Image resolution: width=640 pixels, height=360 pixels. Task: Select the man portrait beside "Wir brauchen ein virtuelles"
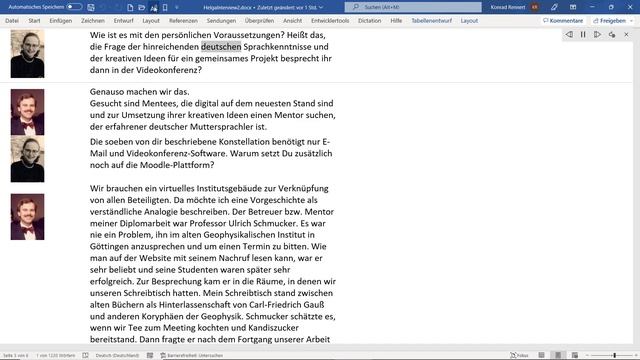27,217
